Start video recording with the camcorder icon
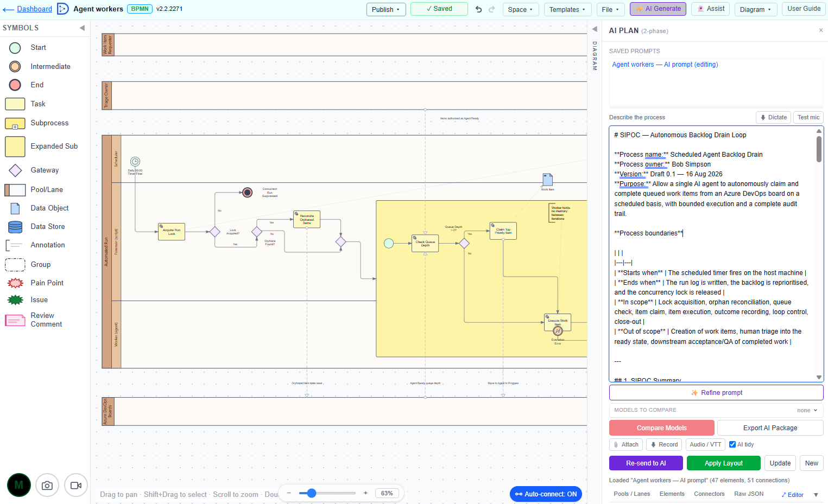 (76, 485)
